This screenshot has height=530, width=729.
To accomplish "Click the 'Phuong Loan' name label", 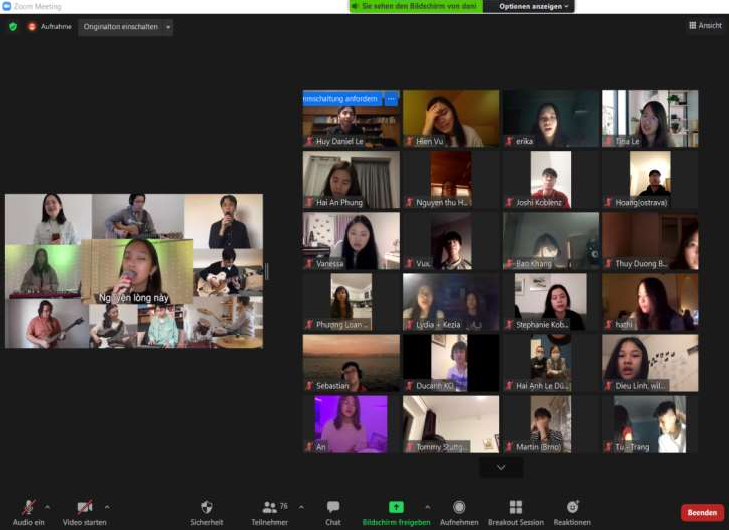I will [342, 325].
